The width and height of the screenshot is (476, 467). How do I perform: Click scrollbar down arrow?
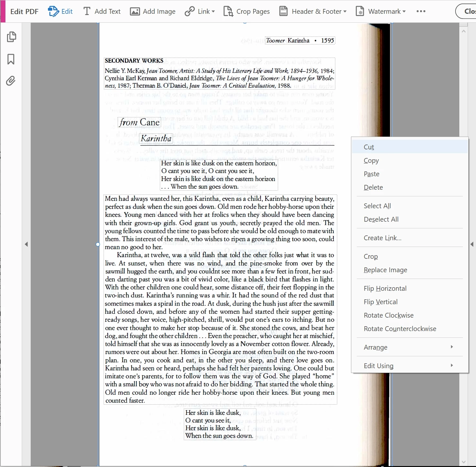[464, 462]
